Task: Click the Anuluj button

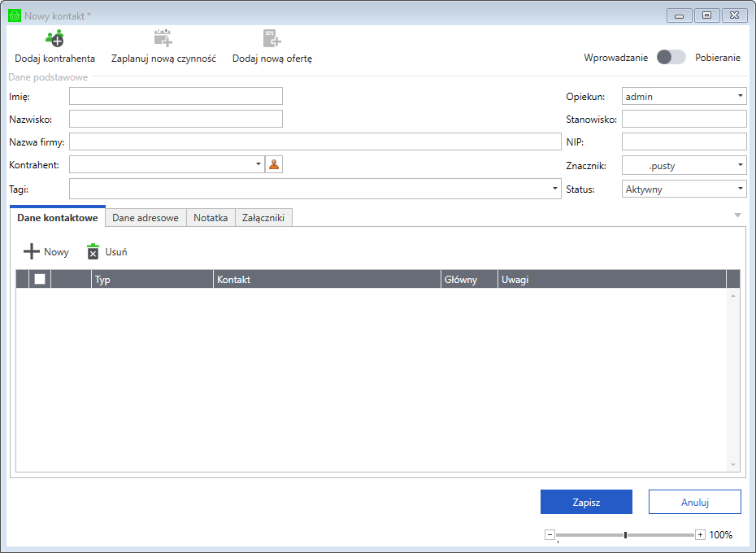Action: (x=694, y=502)
